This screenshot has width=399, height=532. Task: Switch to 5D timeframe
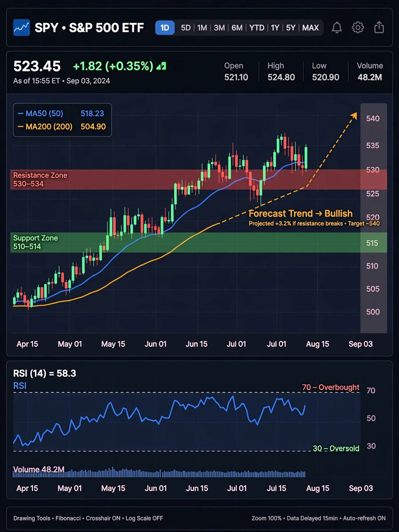tap(186, 27)
